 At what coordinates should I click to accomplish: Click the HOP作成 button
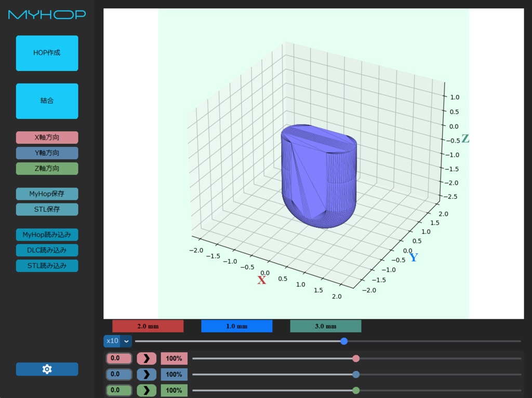click(x=47, y=53)
